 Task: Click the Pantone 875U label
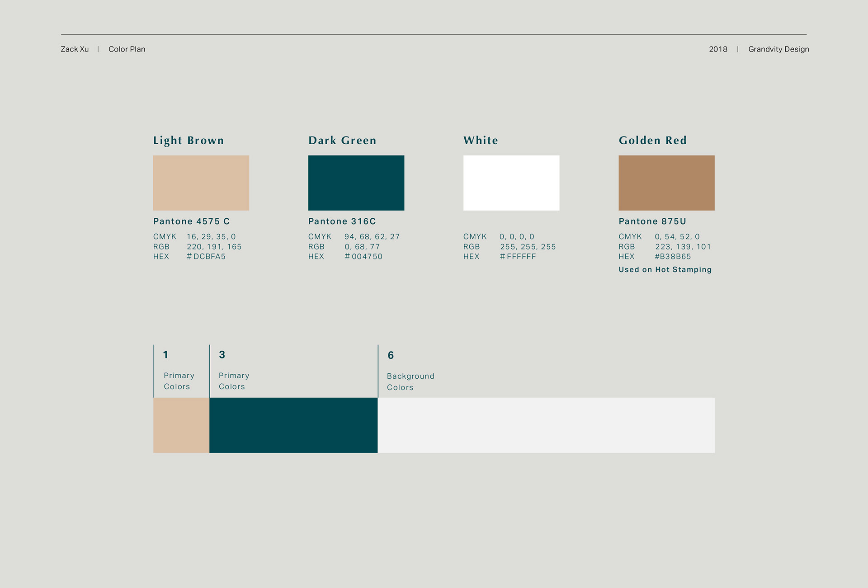tap(652, 221)
